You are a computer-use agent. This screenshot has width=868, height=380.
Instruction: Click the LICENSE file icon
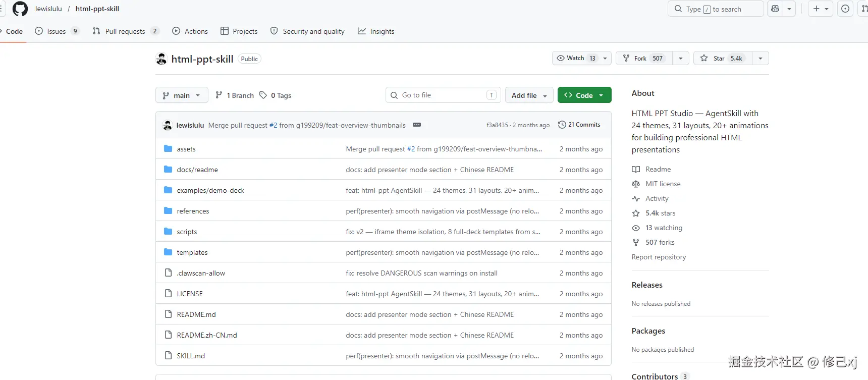point(168,294)
